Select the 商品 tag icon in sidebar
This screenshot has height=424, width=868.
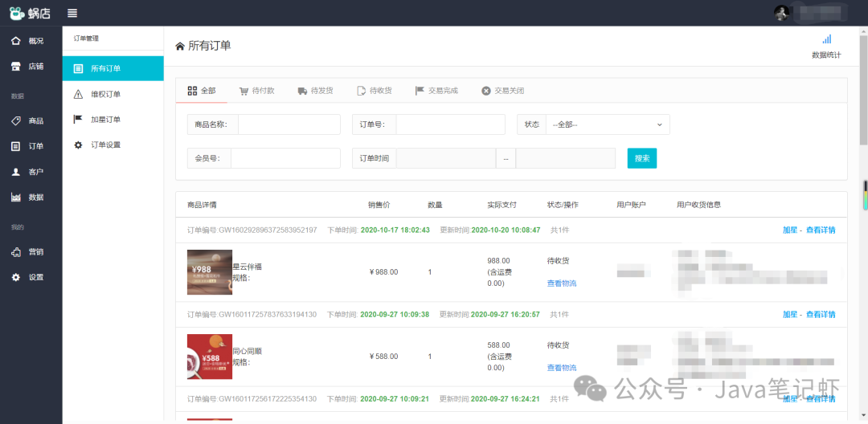15,120
